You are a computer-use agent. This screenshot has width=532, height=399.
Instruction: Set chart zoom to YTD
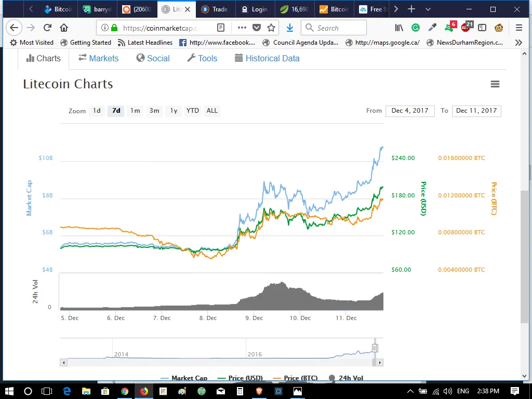coord(193,111)
